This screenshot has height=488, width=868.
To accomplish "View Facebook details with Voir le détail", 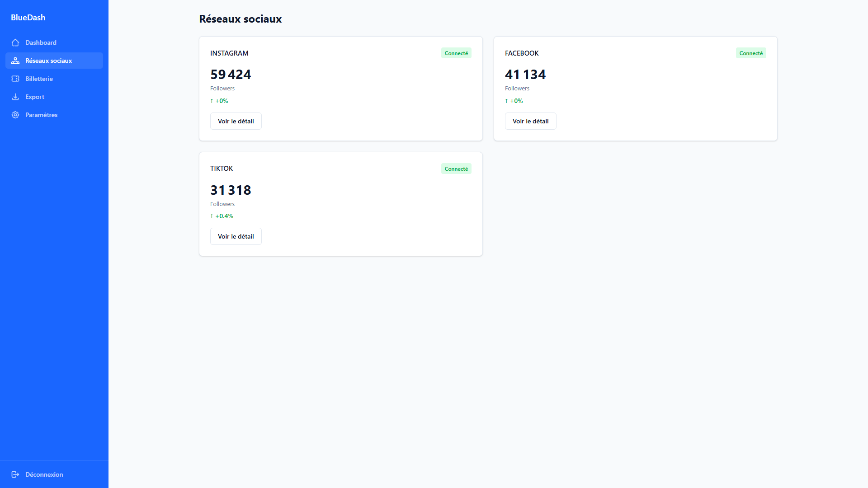I will tap(531, 121).
